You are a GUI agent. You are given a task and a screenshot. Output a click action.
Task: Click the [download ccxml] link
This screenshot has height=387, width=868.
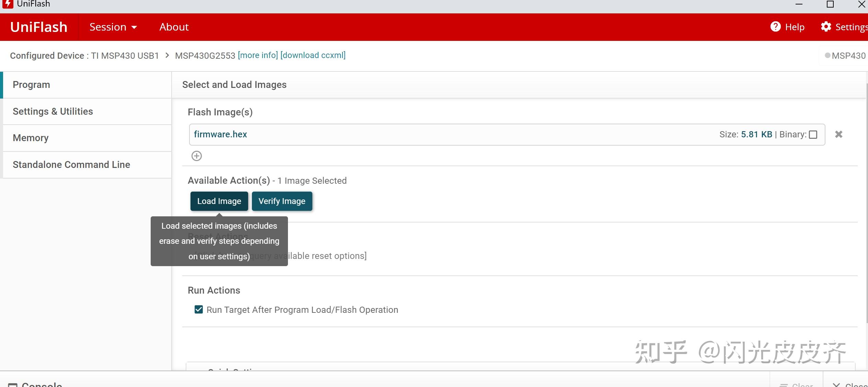(313, 55)
